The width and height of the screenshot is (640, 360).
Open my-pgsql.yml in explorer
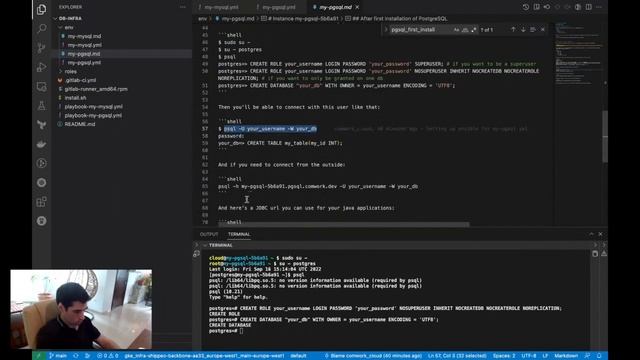[x=84, y=62]
